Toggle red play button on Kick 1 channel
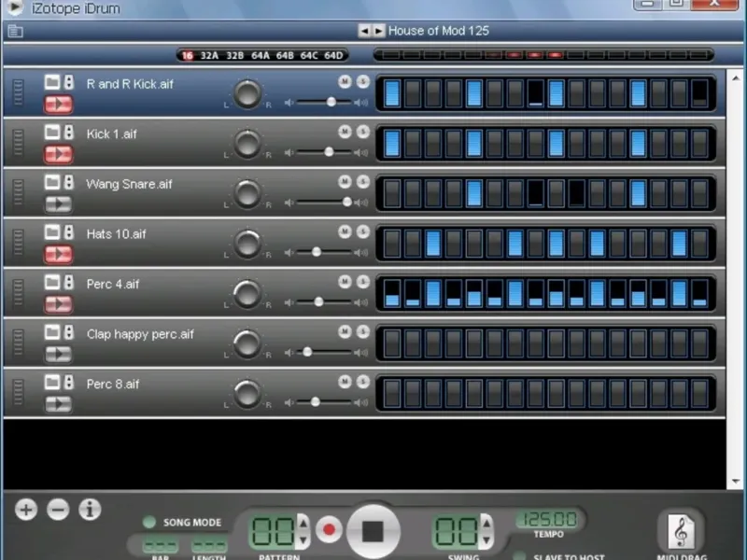The image size is (747, 560). click(59, 154)
